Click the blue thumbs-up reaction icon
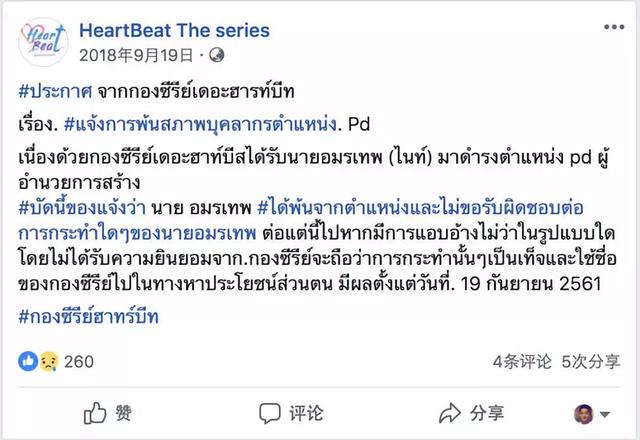This screenshot has width=640, height=440. click(27, 360)
